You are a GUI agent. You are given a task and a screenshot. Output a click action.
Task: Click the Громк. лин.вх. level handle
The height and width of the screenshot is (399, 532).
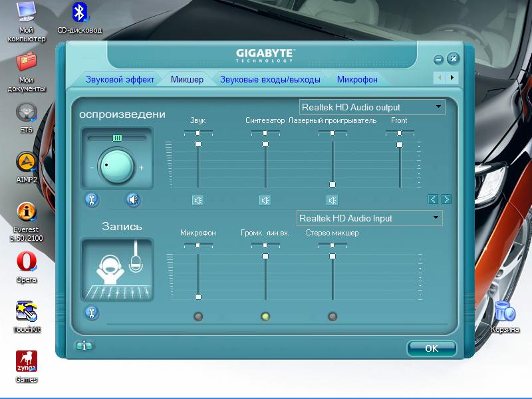pyautogui.click(x=265, y=257)
